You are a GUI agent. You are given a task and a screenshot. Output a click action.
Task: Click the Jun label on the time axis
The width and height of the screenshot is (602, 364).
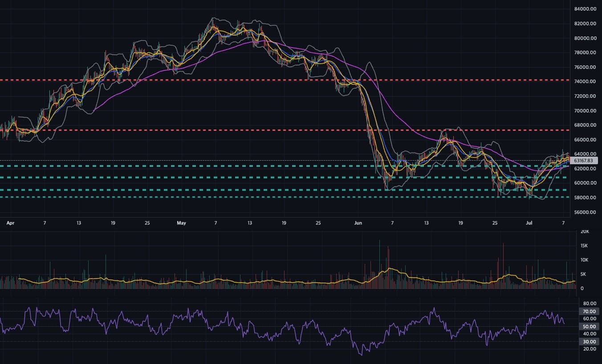[358, 222]
